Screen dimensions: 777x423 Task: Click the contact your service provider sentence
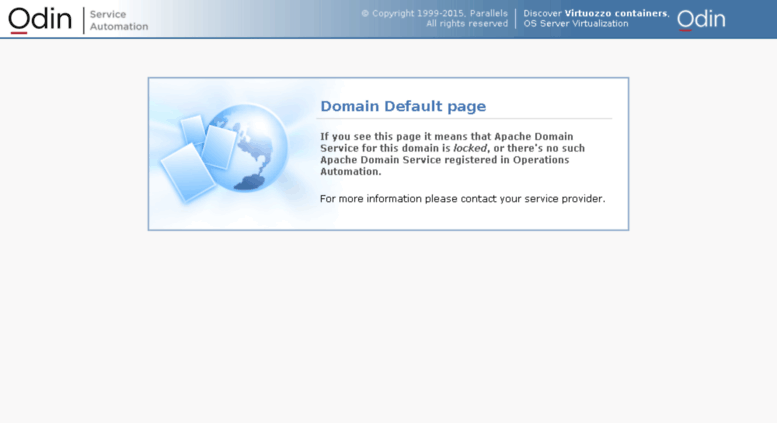tap(462, 198)
